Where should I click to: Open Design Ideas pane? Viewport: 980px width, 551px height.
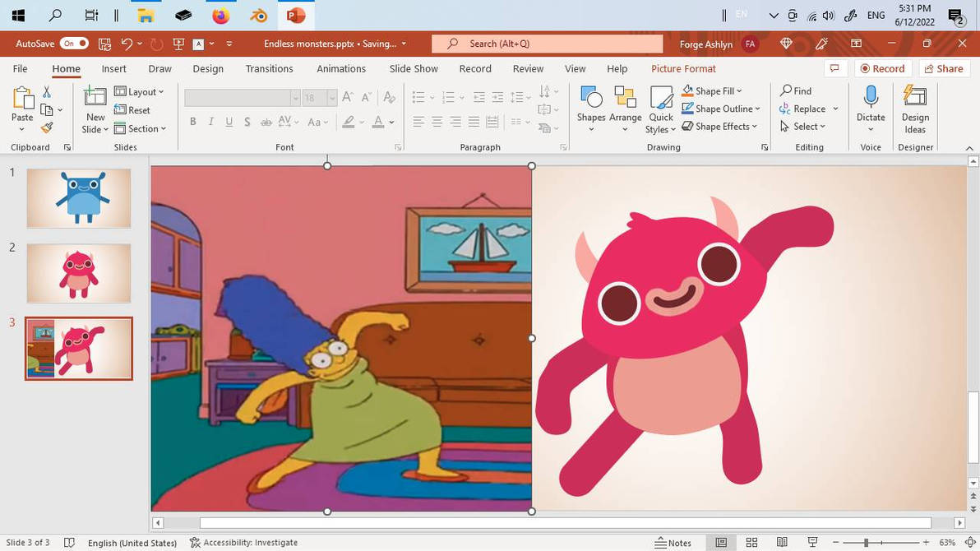(915, 108)
